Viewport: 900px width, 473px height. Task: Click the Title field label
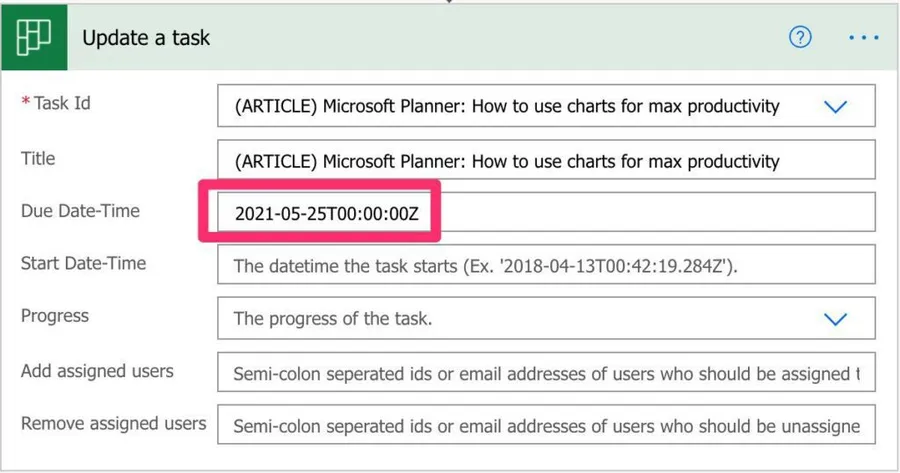click(x=38, y=158)
